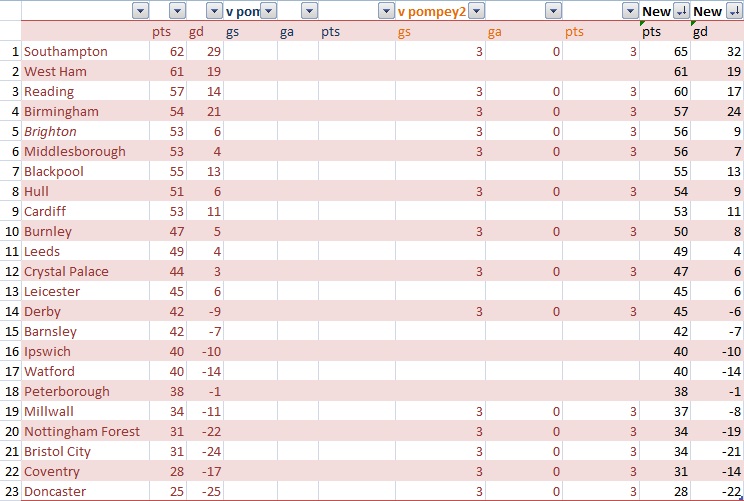Select the 'Bristol City' team cell

tap(85, 451)
